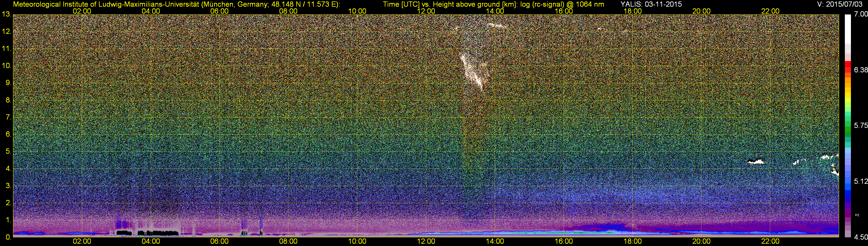Click the 08:00 label on the top time axis

tap(288, 11)
